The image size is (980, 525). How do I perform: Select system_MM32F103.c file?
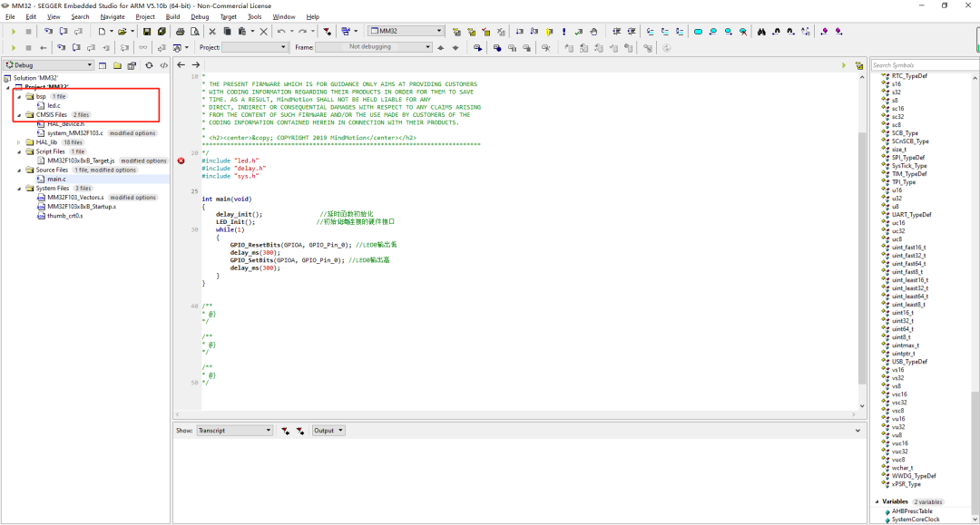(75, 133)
